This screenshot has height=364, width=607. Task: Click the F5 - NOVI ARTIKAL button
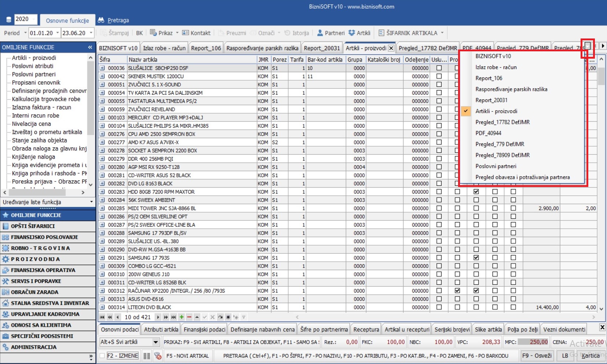point(187,356)
